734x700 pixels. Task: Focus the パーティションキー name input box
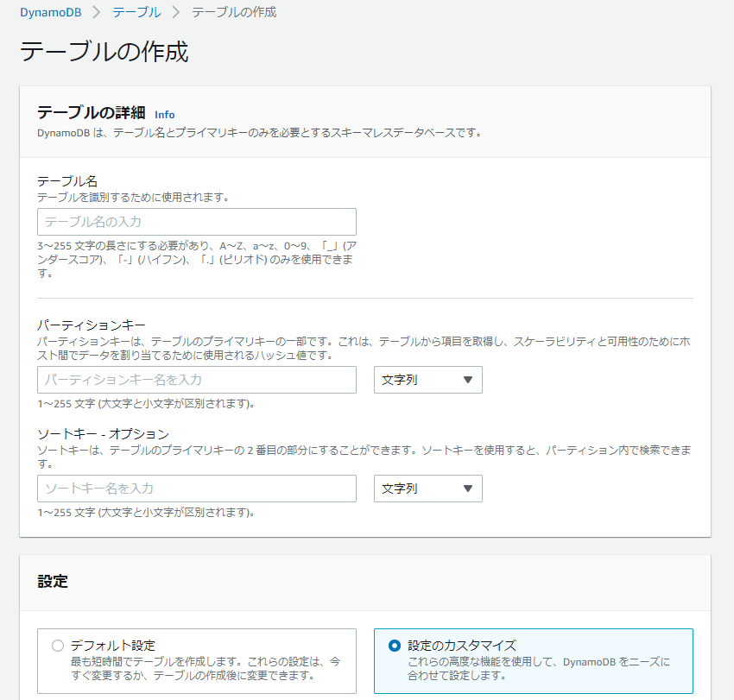(x=195, y=380)
